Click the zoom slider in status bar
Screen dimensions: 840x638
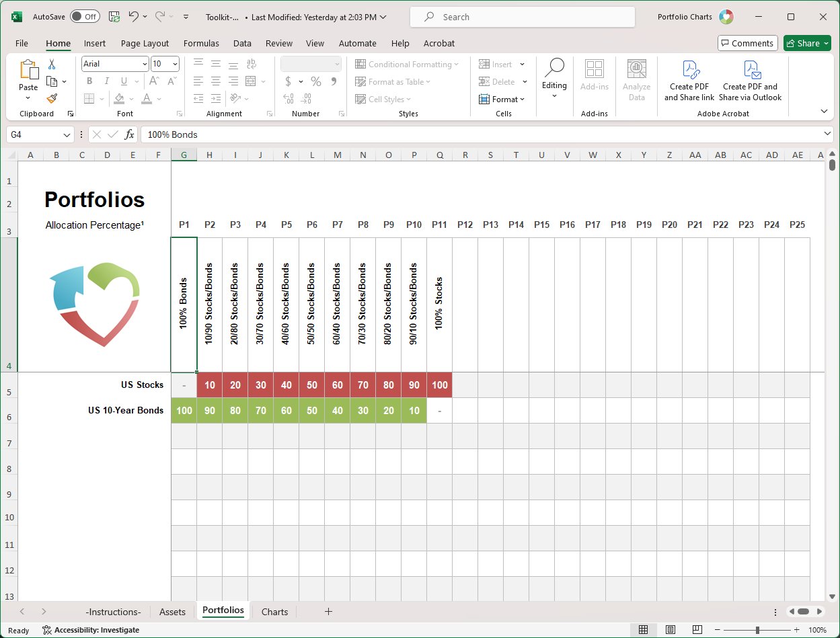pos(757,630)
